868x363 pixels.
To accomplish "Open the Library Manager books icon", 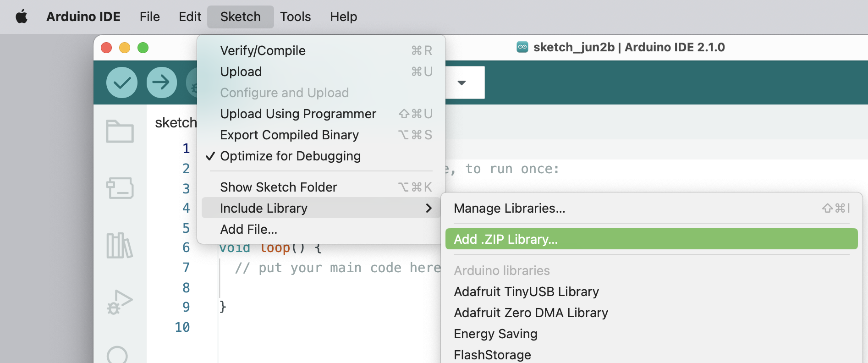I will tap(120, 245).
